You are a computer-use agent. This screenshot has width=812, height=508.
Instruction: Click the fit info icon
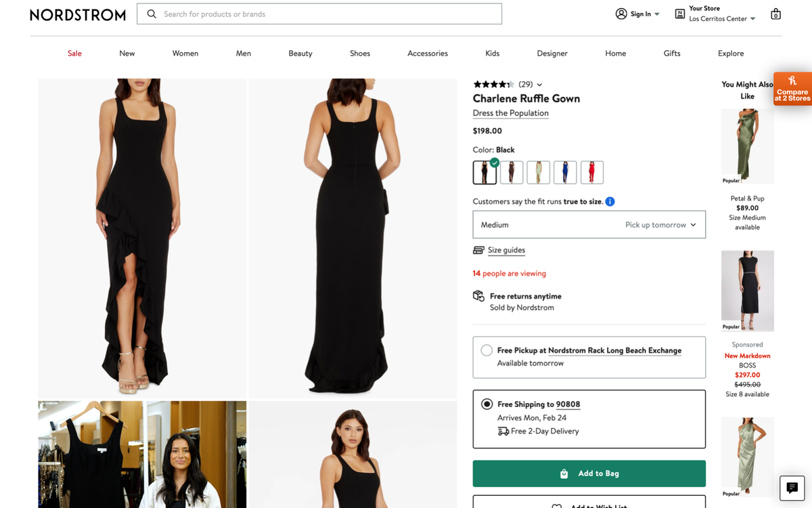pos(610,201)
